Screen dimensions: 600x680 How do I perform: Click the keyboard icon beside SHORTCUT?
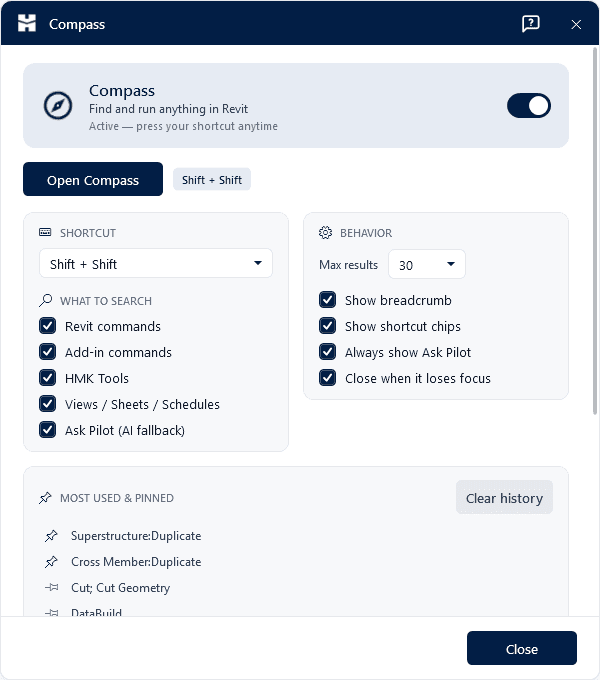(45, 232)
